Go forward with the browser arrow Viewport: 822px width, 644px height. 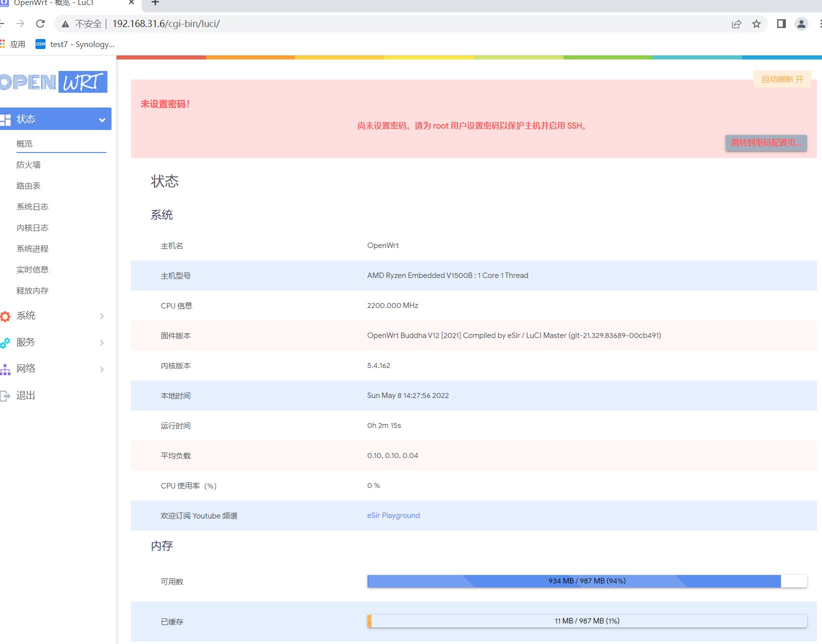[20, 23]
